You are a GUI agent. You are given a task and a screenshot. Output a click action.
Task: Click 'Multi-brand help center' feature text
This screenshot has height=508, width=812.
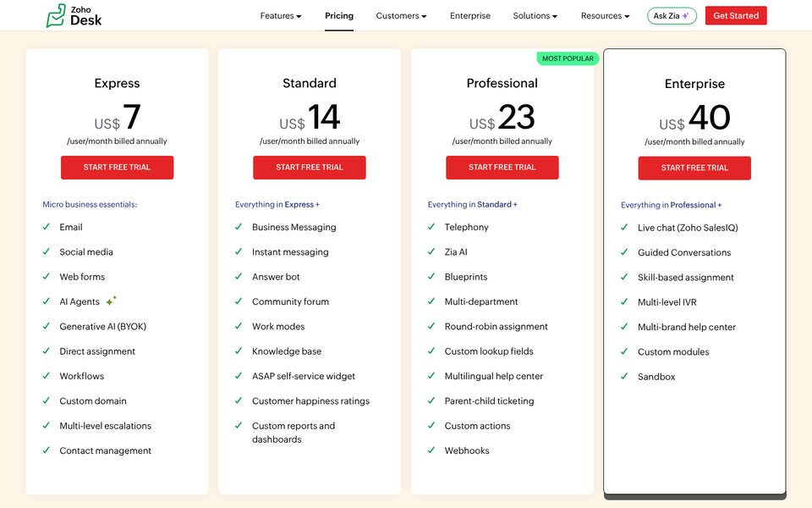tap(687, 327)
